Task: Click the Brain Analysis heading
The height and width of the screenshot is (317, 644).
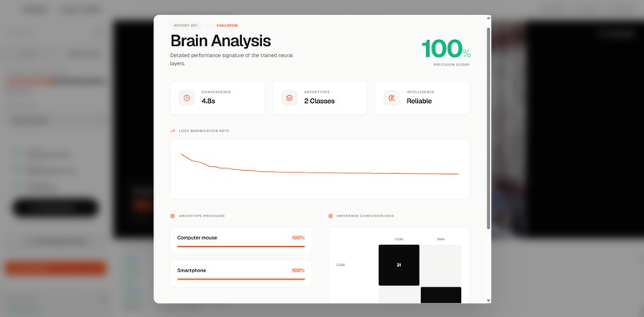Action: tap(221, 41)
